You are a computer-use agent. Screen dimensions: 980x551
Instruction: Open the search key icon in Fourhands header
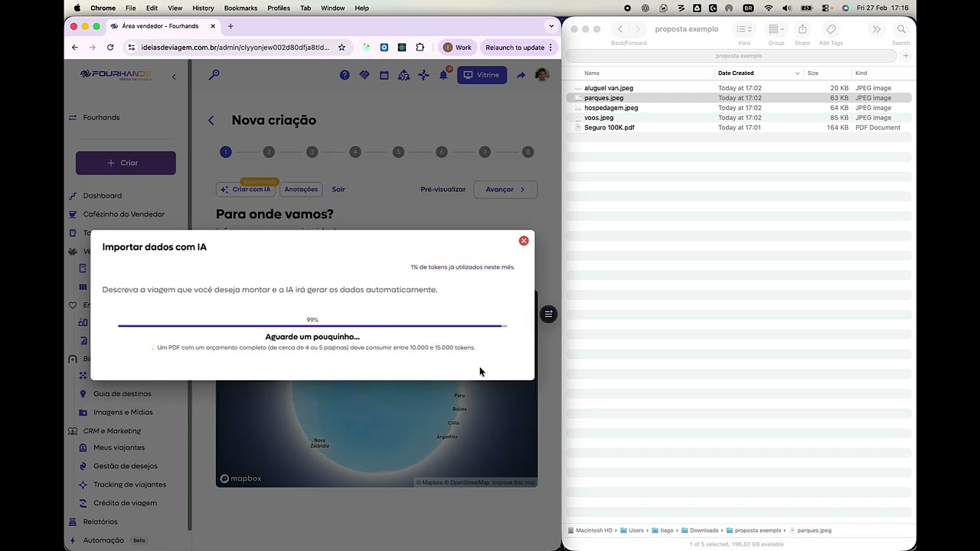(214, 74)
